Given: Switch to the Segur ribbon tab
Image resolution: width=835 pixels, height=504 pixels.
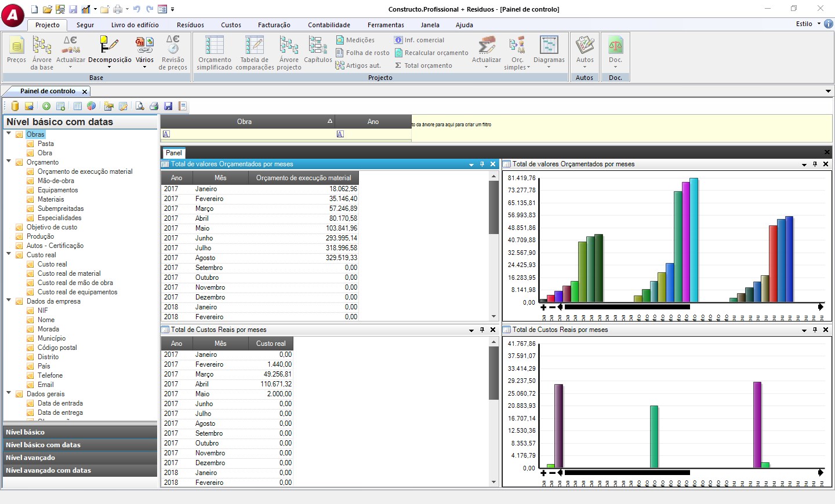Looking at the screenshot, I should [x=85, y=25].
